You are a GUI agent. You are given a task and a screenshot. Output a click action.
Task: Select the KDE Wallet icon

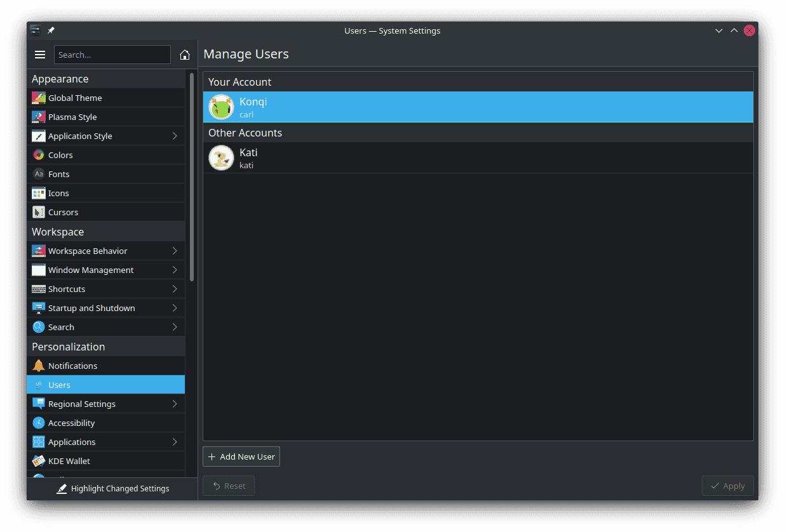[38, 460]
